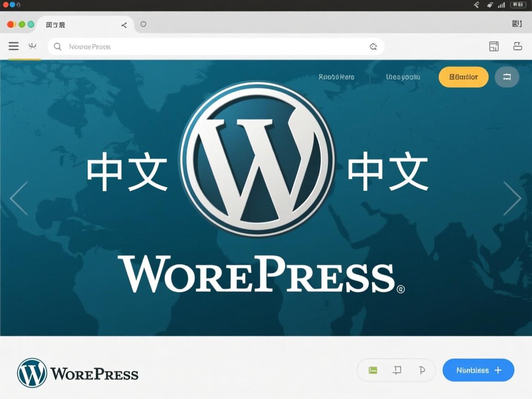Select the green list icon in the footer toolbar

[373, 370]
